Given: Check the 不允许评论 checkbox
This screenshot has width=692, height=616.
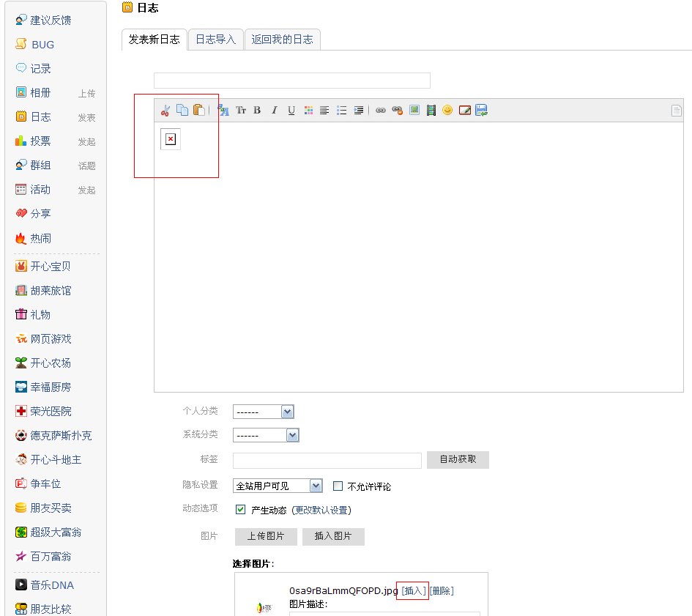Looking at the screenshot, I should [x=338, y=486].
